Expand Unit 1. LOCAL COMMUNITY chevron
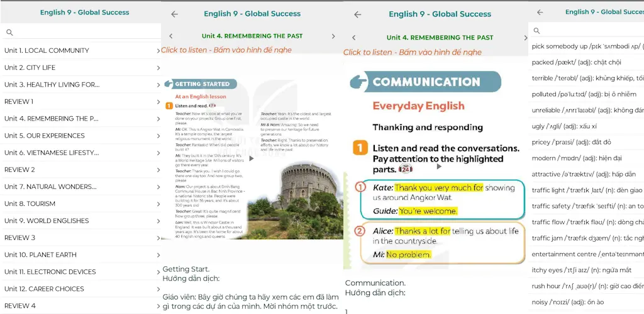 [x=158, y=51]
